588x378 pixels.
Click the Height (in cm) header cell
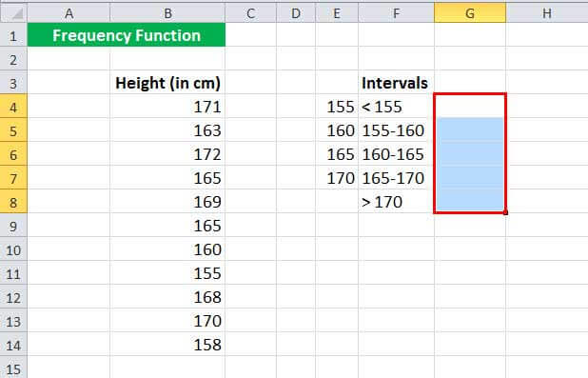167,83
